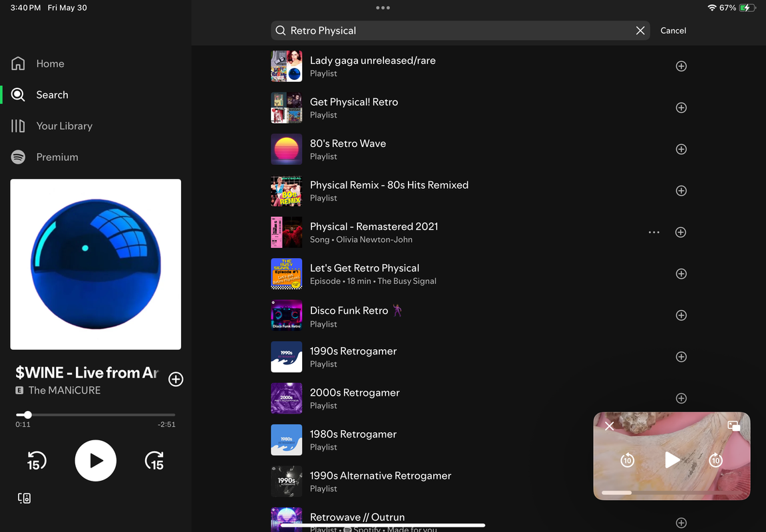766x532 pixels.
Task: Add Retrowave // Outrun playlist to library
Action: (x=681, y=523)
